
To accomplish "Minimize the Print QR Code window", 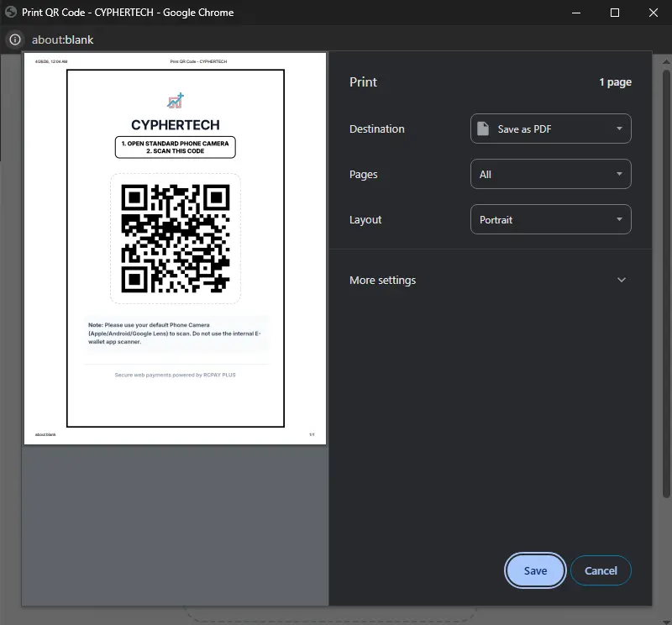I will [x=576, y=13].
